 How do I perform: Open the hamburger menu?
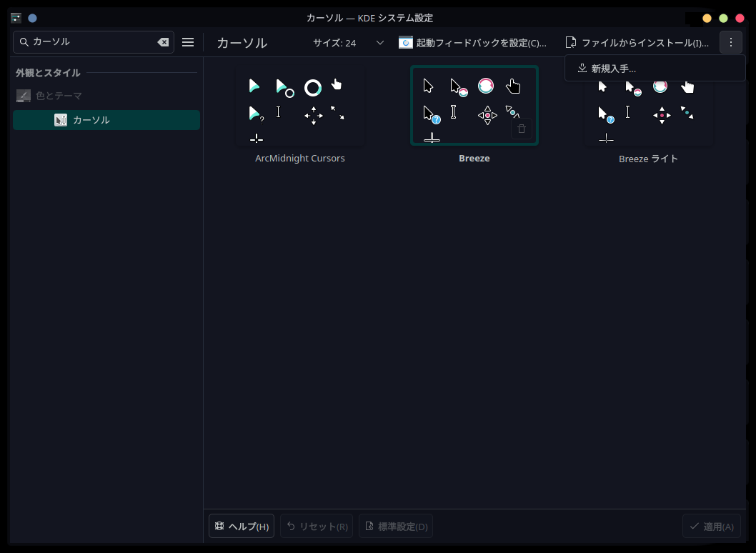click(188, 42)
